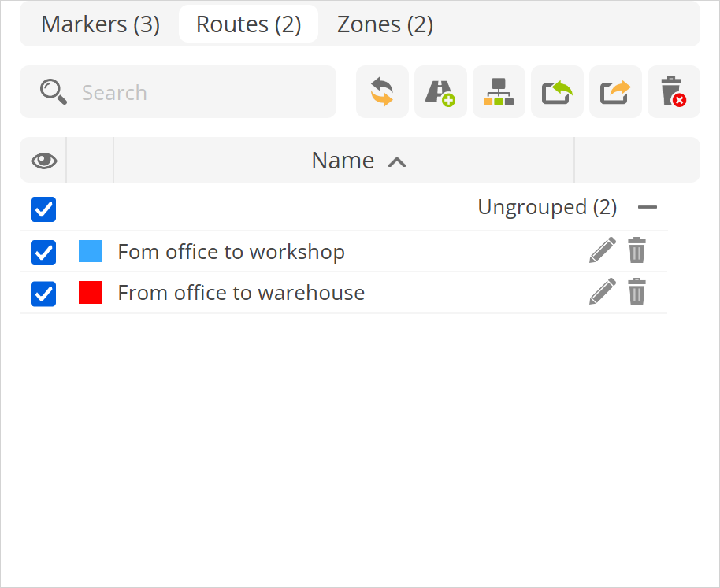Image resolution: width=720 pixels, height=588 pixels.
Task: Click the import routes icon
Action: point(557,92)
